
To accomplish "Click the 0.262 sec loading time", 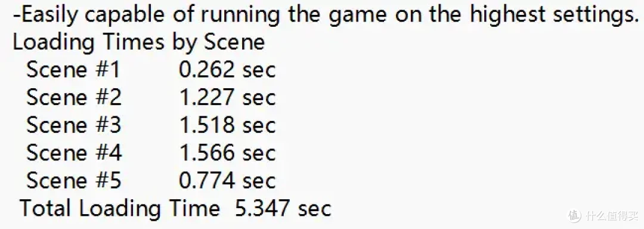I will (227, 70).
